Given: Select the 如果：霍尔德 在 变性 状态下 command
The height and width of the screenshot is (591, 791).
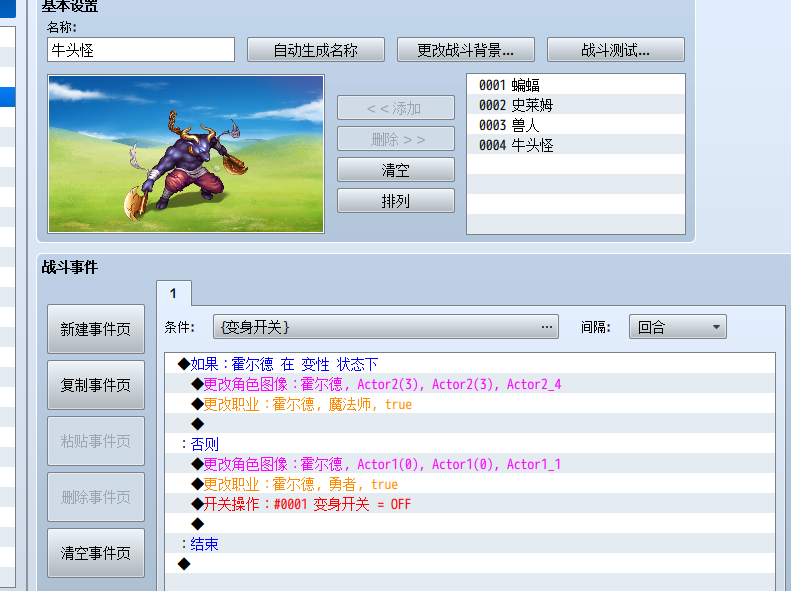Looking at the screenshot, I should click(470, 364).
